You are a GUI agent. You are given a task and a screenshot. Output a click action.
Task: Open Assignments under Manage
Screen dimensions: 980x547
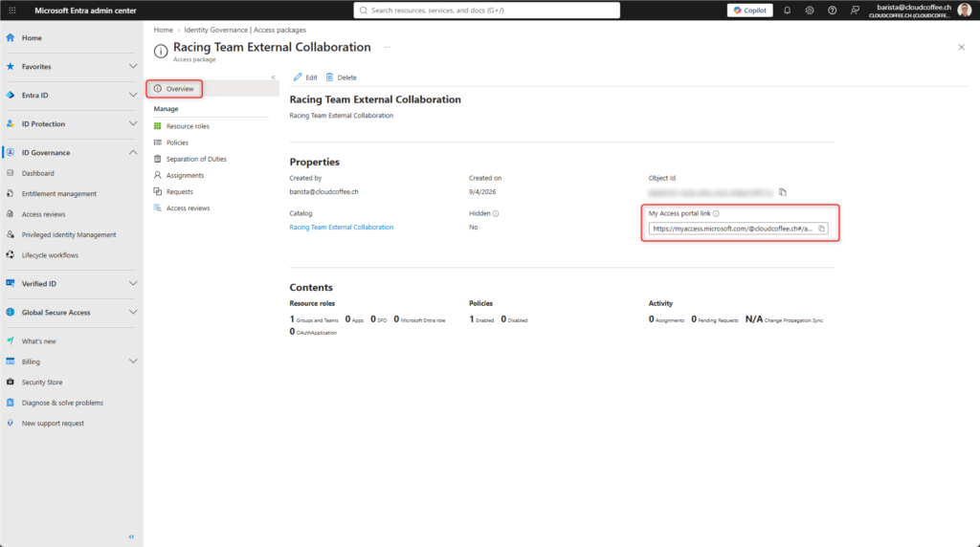pyautogui.click(x=185, y=175)
